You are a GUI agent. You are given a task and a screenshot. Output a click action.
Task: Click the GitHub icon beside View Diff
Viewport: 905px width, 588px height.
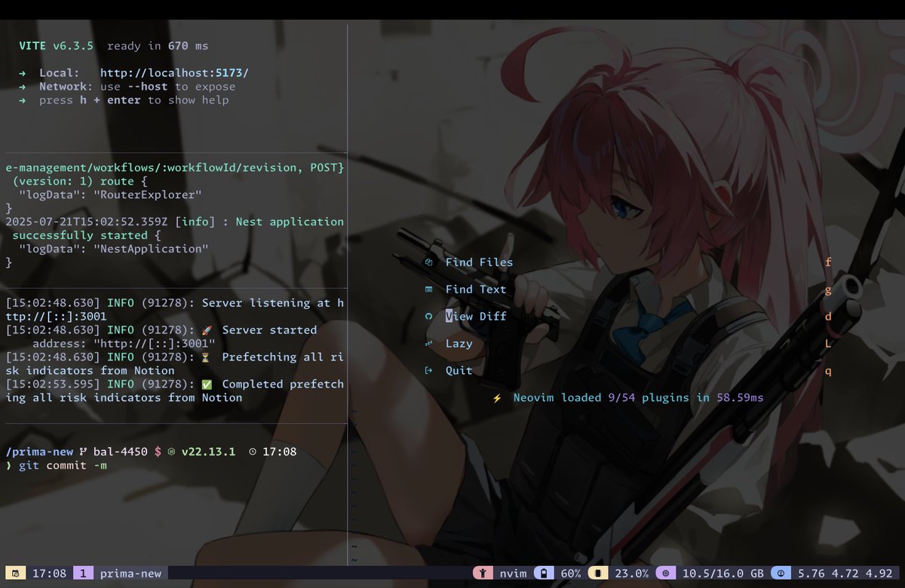(x=428, y=317)
